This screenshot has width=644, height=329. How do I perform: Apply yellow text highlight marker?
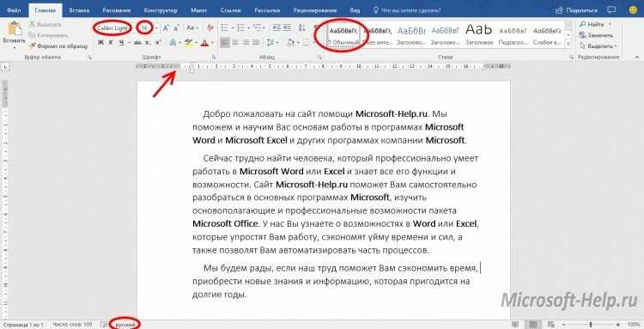click(x=189, y=42)
